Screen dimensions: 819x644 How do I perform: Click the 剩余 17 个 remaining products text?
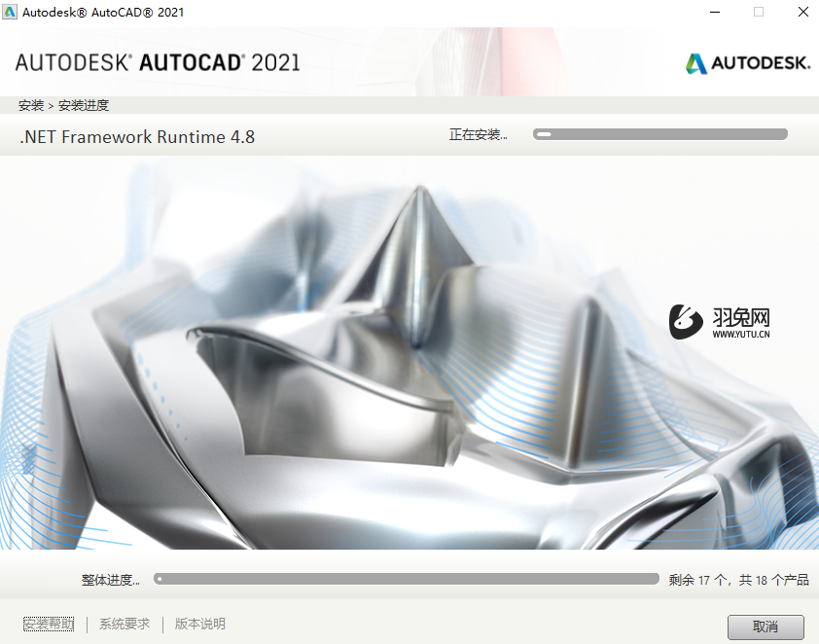click(744, 578)
